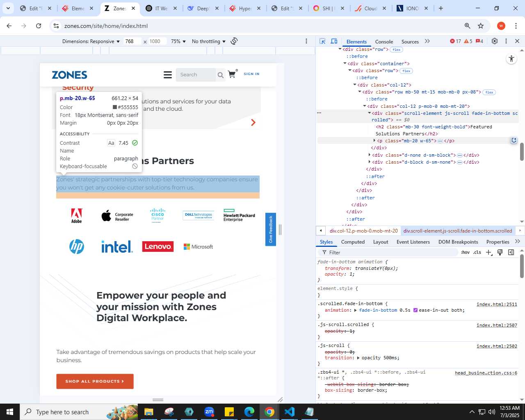Toggle the ease-in-out easing editor swatch
Screen dimensions: 525x420
click(415, 310)
